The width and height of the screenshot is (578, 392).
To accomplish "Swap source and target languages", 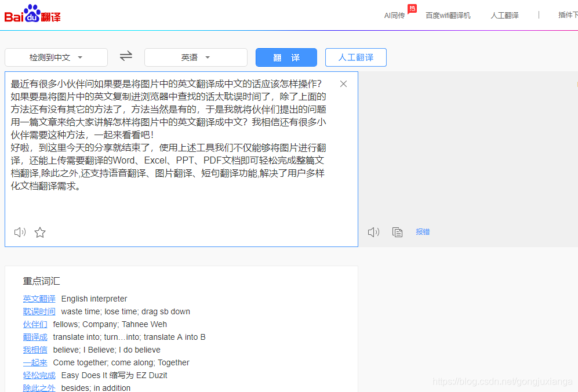I will pos(125,57).
